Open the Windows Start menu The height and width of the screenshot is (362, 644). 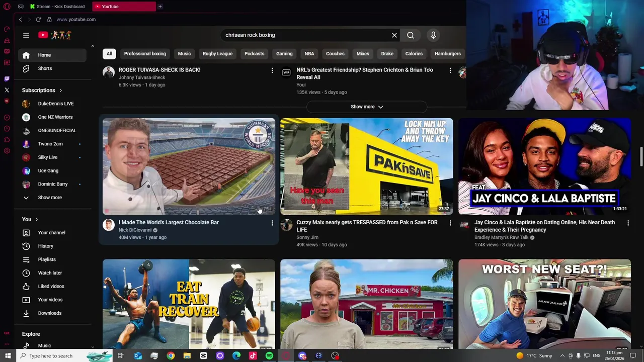(x=8, y=356)
